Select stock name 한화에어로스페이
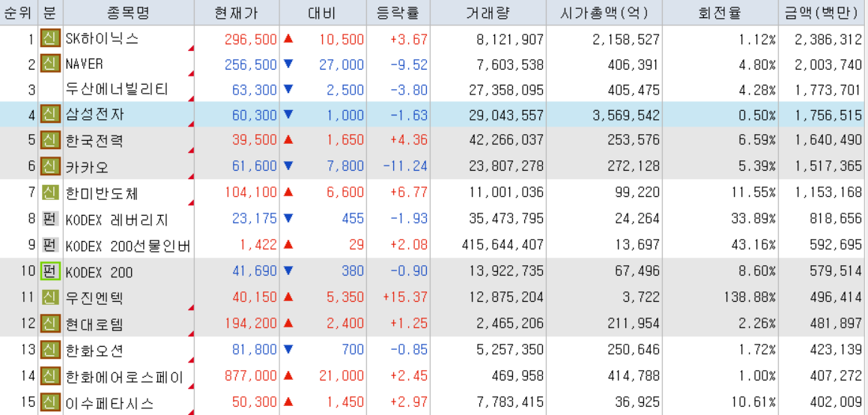Screen dimensions: 868x415 [x=124, y=376]
